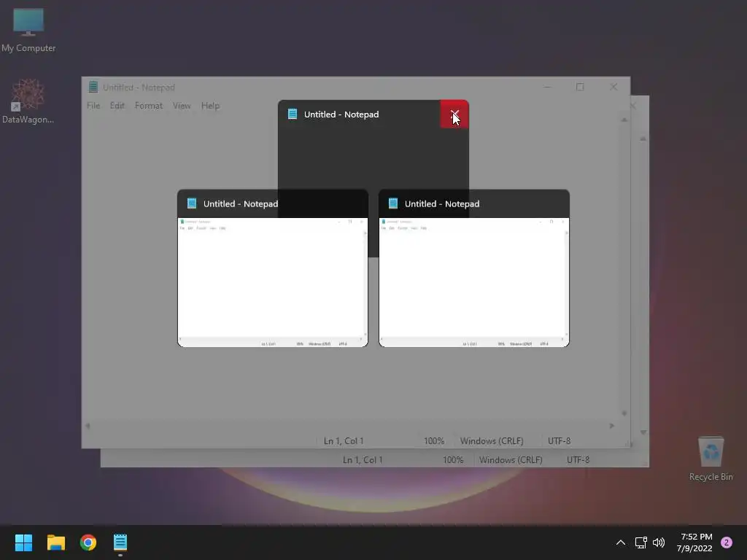Open File Explorer from the taskbar
Screen dimensions: 747x560
(x=55, y=542)
